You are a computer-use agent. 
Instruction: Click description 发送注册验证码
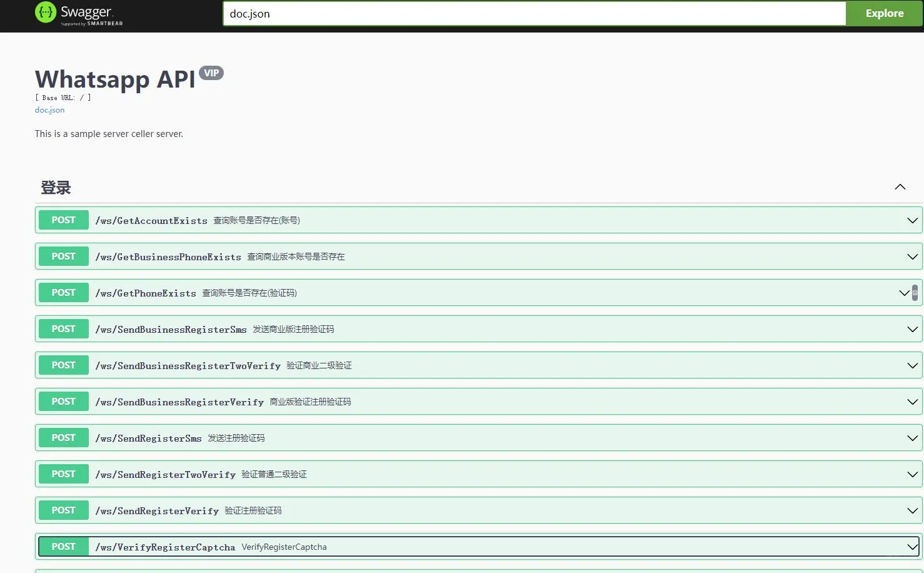tap(236, 438)
